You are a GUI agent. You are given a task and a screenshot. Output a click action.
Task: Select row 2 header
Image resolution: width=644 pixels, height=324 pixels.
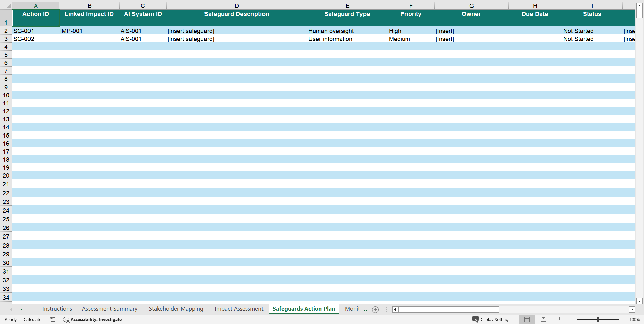tap(6, 31)
